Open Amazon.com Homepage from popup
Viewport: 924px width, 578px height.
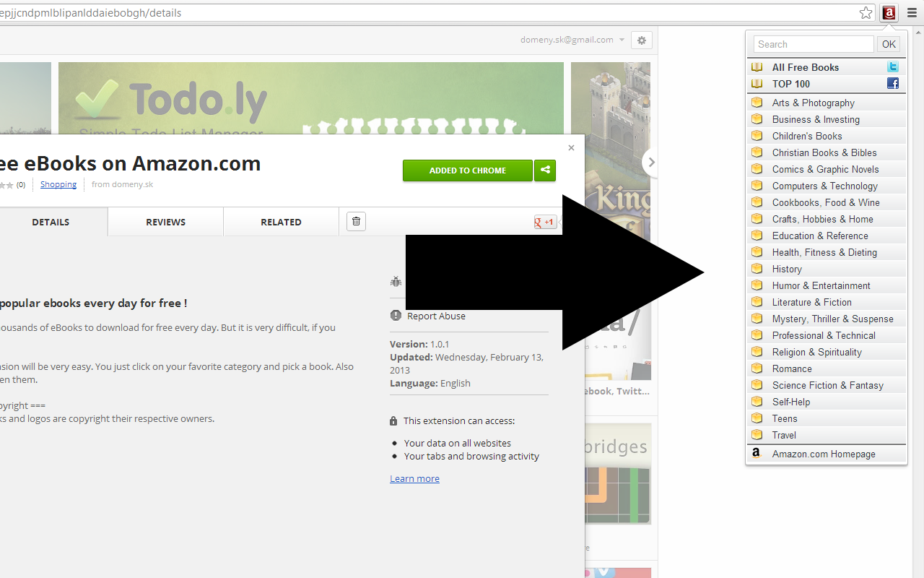click(827, 454)
